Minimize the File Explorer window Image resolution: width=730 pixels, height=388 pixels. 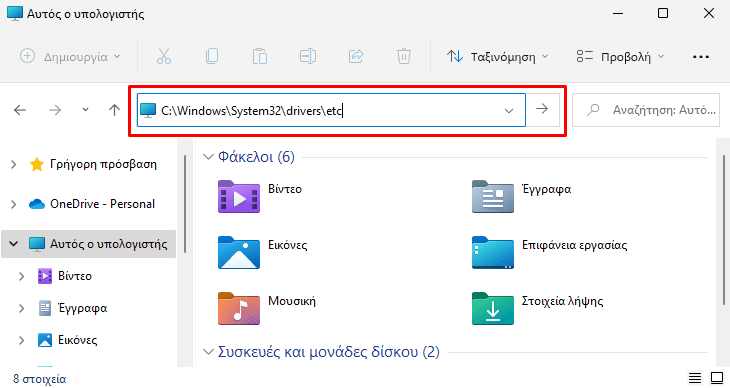[x=618, y=14]
